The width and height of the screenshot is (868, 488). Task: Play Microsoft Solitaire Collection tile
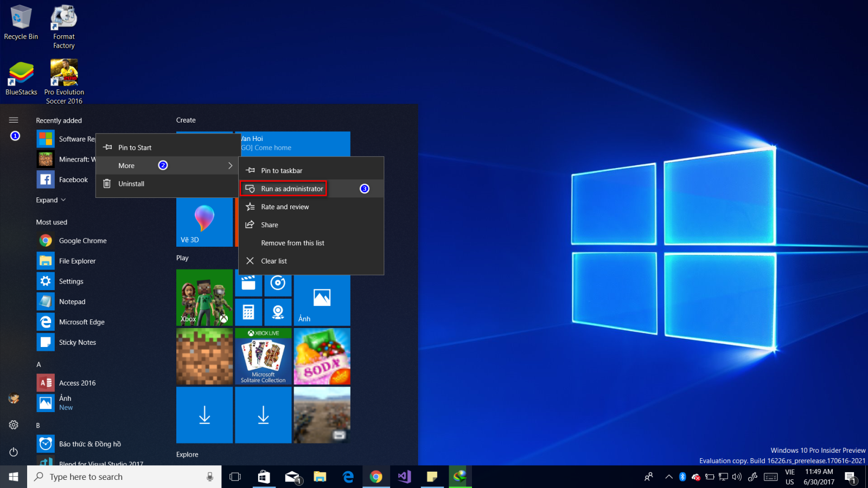263,356
